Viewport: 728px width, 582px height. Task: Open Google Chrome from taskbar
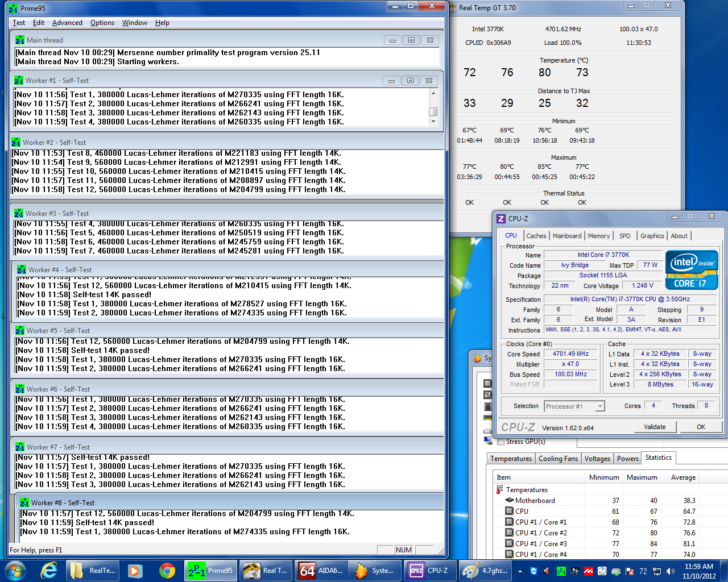[167, 571]
